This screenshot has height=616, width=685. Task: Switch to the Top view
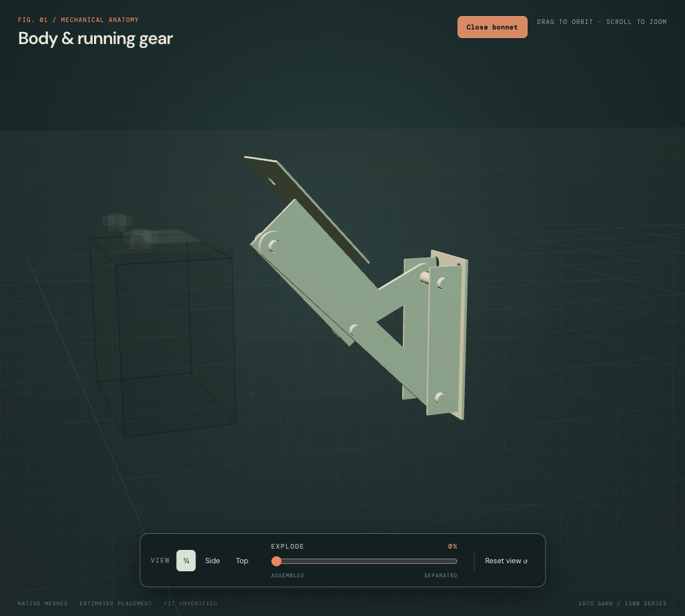(x=242, y=561)
